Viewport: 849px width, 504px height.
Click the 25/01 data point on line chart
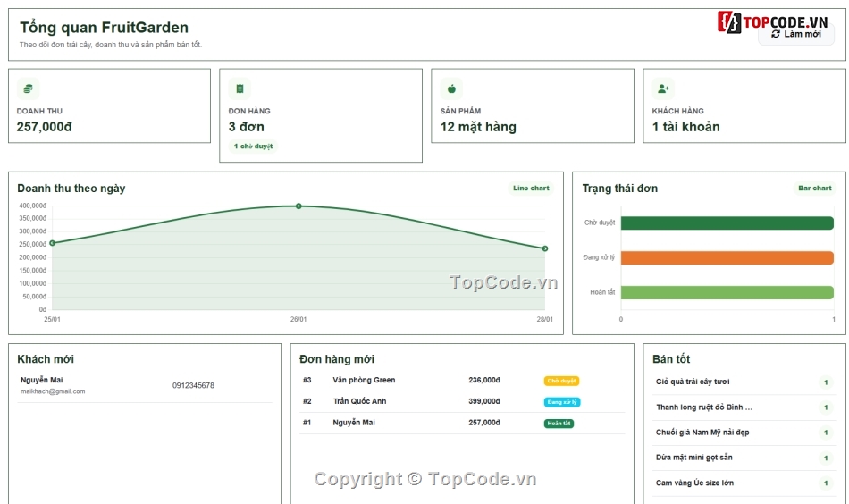point(53,243)
